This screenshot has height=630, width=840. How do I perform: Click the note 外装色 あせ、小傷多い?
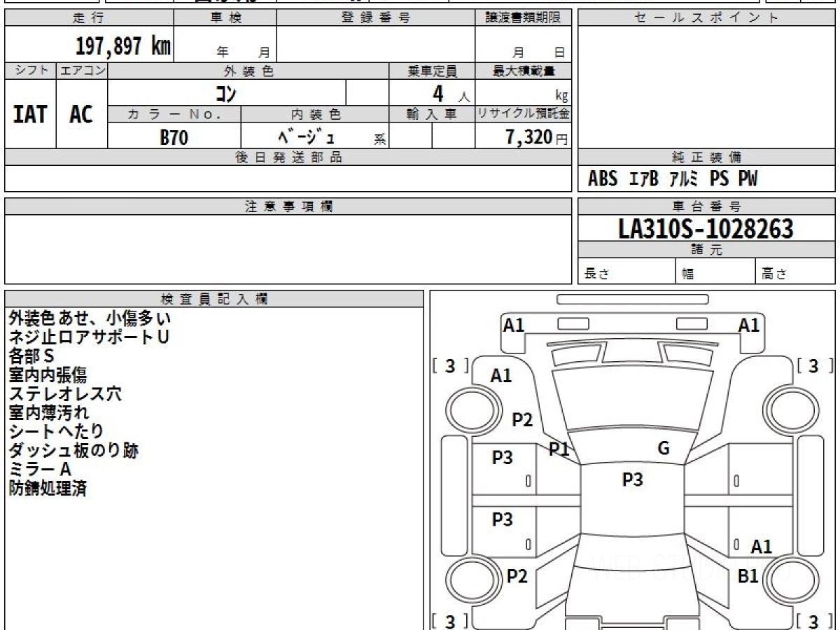[x=90, y=318]
